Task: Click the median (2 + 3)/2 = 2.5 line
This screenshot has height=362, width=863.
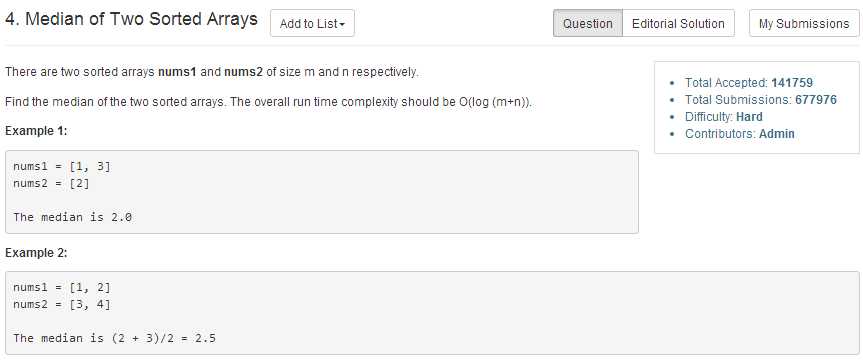Action: 114,338
